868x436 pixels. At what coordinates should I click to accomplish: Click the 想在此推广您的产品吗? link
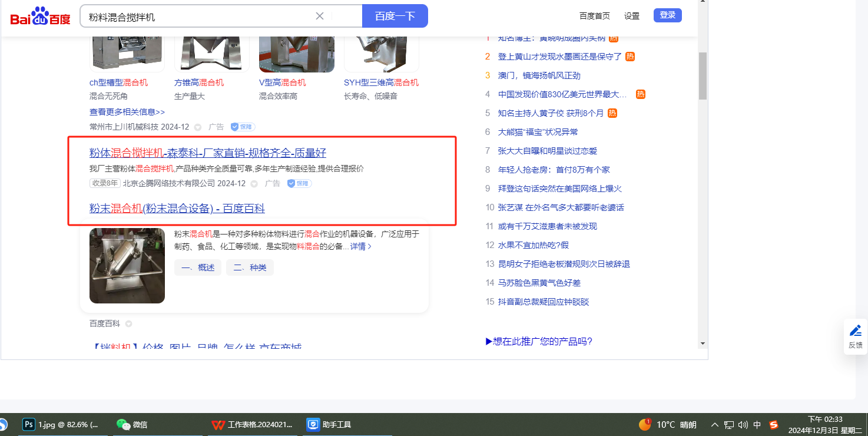[539, 341]
